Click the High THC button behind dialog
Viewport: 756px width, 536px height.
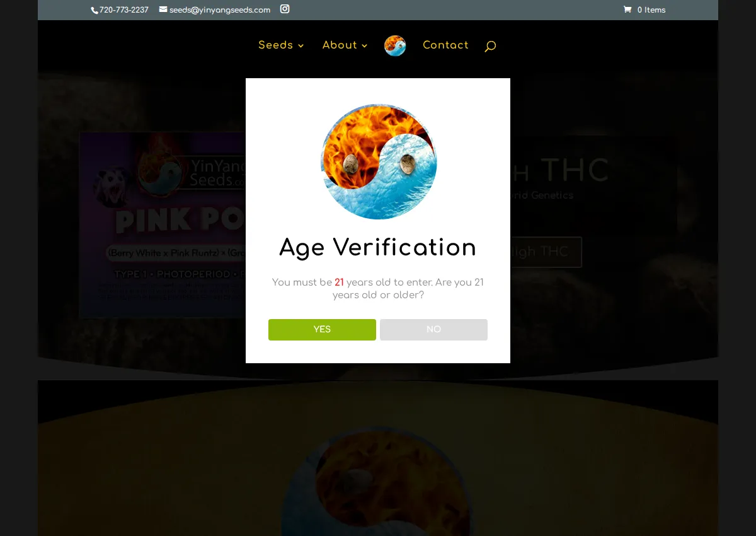tap(546, 252)
